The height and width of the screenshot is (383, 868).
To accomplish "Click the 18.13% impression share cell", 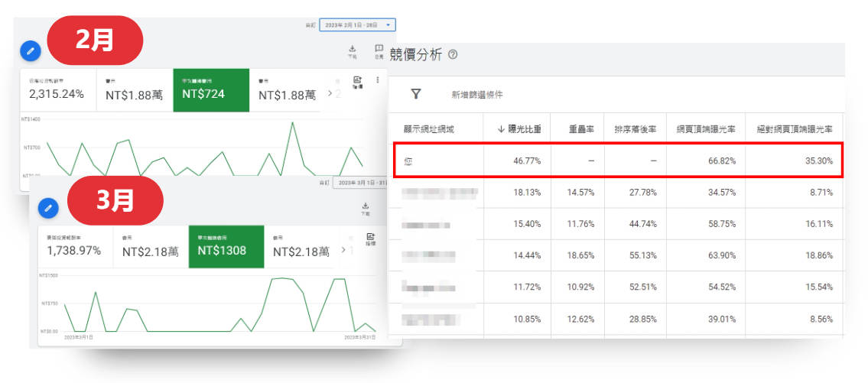I will (526, 192).
